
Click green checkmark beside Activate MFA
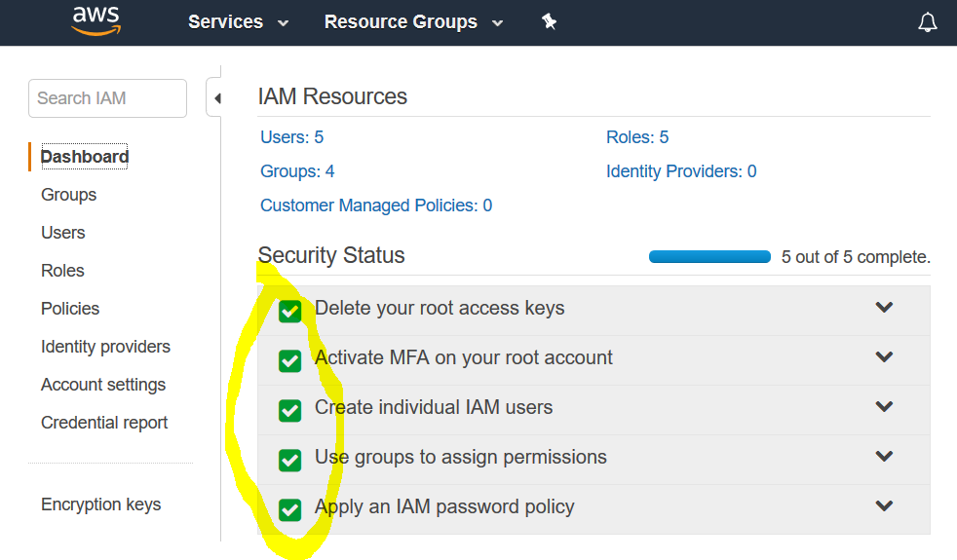[289, 360]
